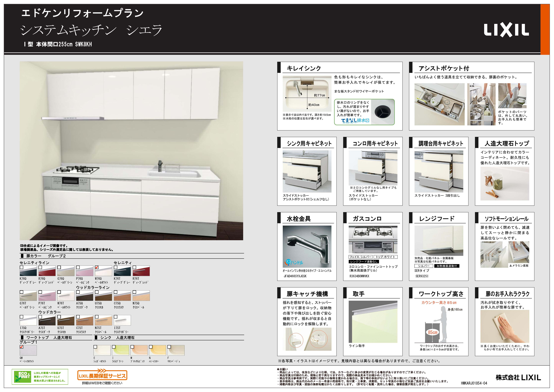This screenshot has height=392, width=554.
Task: Select the C75Q クリエラスク door swatch
Action: pos(122,295)
